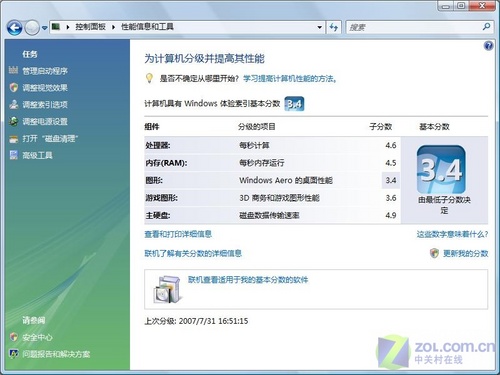Select the 性能信息和工具 breadcrumb
The image size is (500, 375).
tap(147, 27)
